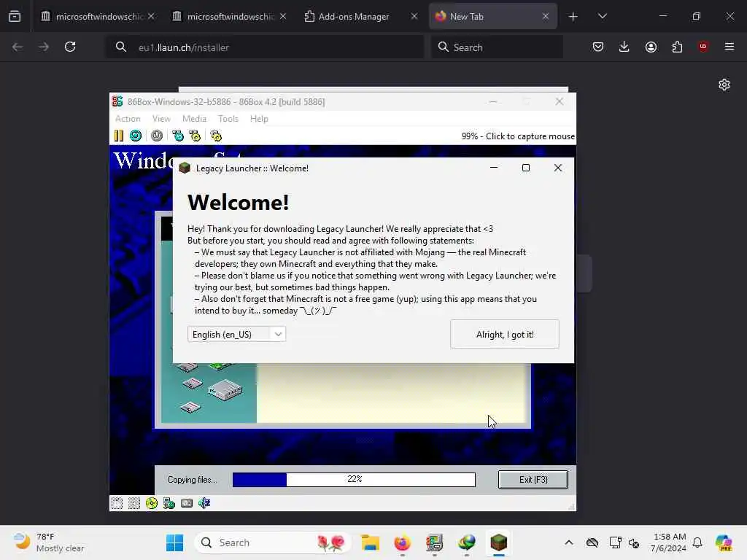Screen dimensions: 747x560
Task: Open the Windows Start menu
Action: tap(175, 542)
